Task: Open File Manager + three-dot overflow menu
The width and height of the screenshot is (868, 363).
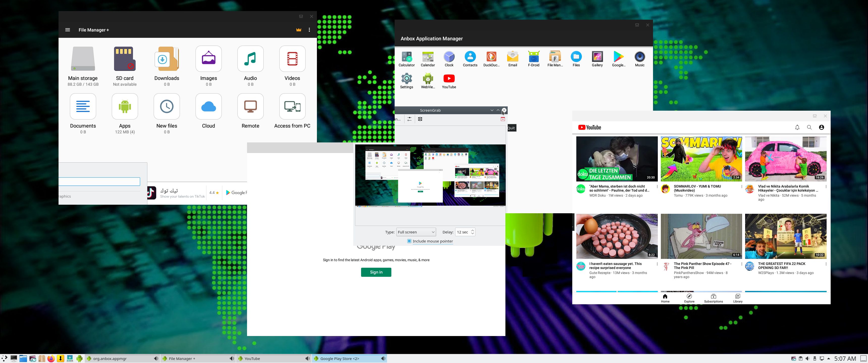Action: (x=309, y=30)
